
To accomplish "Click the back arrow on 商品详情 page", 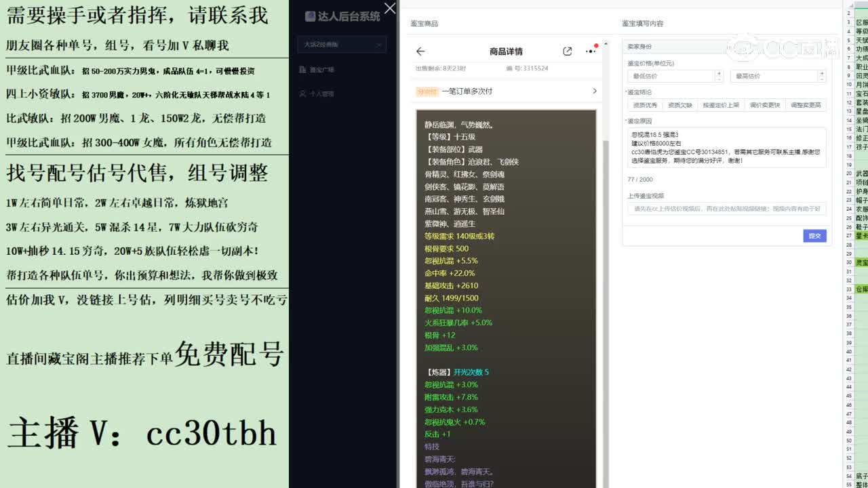I will point(420,52).
